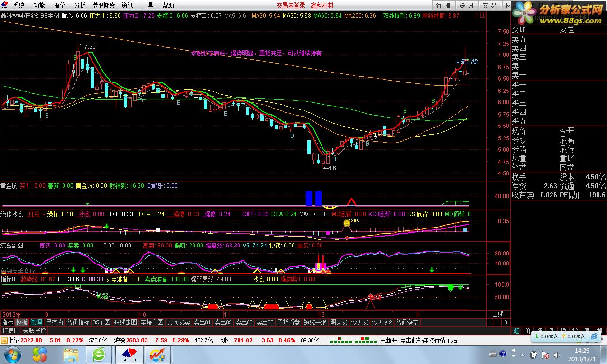The width and height of the screenshot is (607, 364).
Task: Switch to 量能看盘 template
Action: tap(289, 322)
